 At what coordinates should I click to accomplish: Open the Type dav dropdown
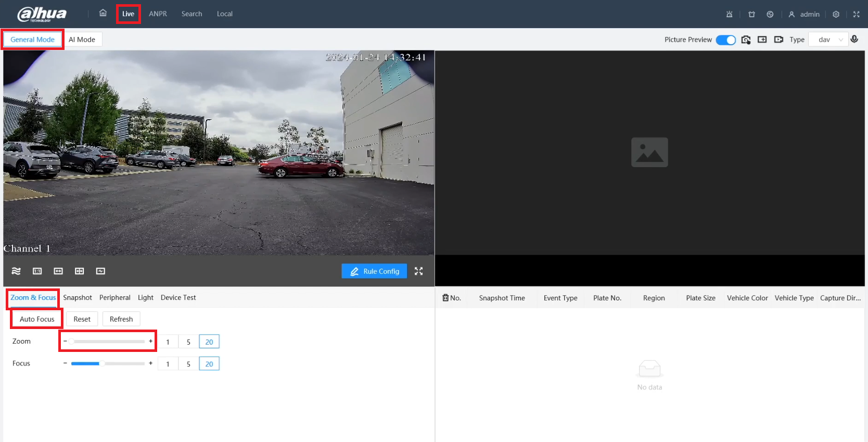828,40
